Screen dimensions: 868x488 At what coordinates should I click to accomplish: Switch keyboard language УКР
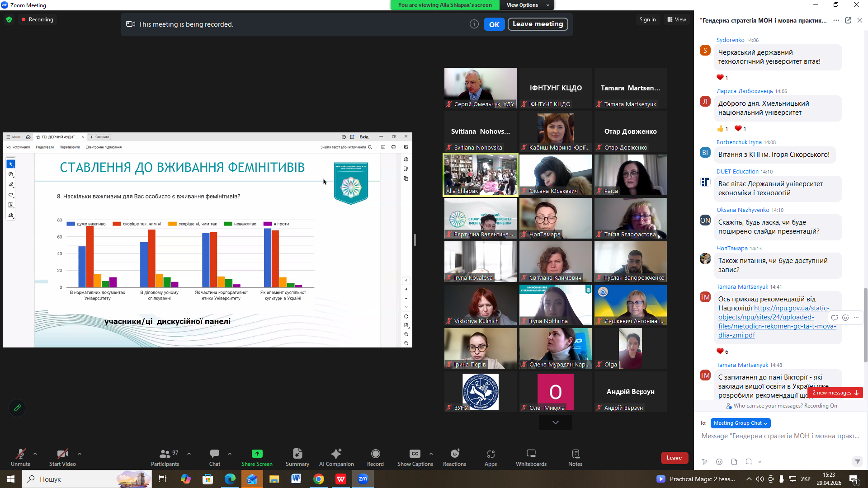click(x=806, y=479)
